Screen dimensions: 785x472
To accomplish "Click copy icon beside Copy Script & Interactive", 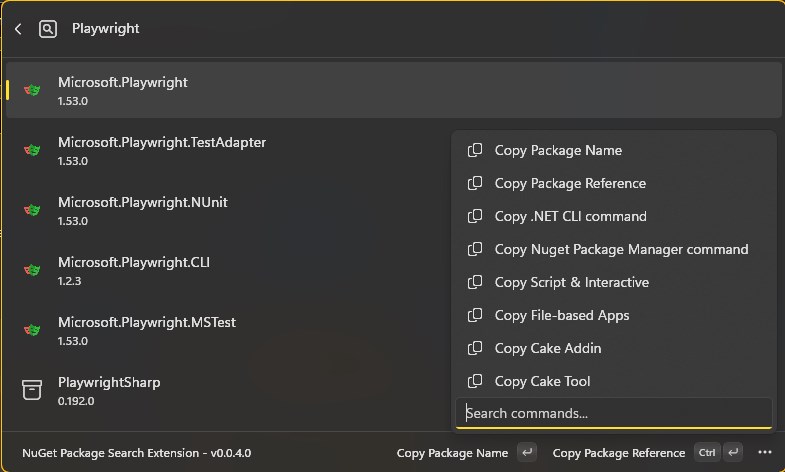I will point(475,282).
